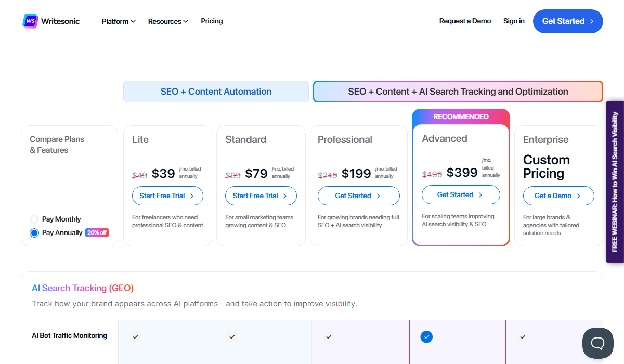Open the Free Webinar banner on the right
This screenshot has height=364, width=624.
click(616, 182)
